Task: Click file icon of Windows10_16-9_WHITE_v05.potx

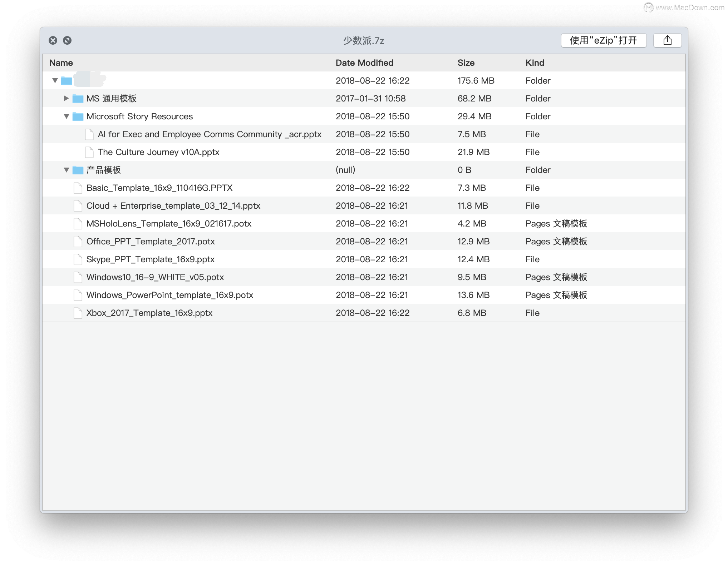Action: [x=78, y=277]
